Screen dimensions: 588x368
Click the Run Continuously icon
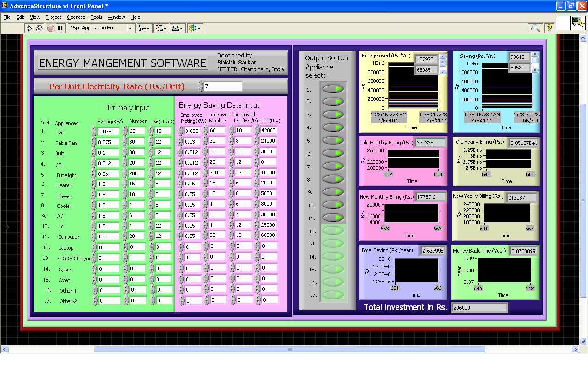pyautogui.click(x=39, y=28)
